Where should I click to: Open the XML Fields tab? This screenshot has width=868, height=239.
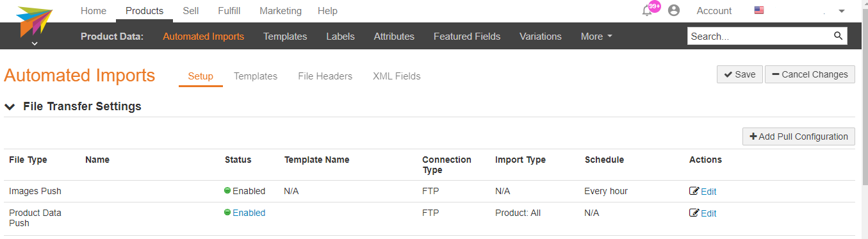point(397,76)
